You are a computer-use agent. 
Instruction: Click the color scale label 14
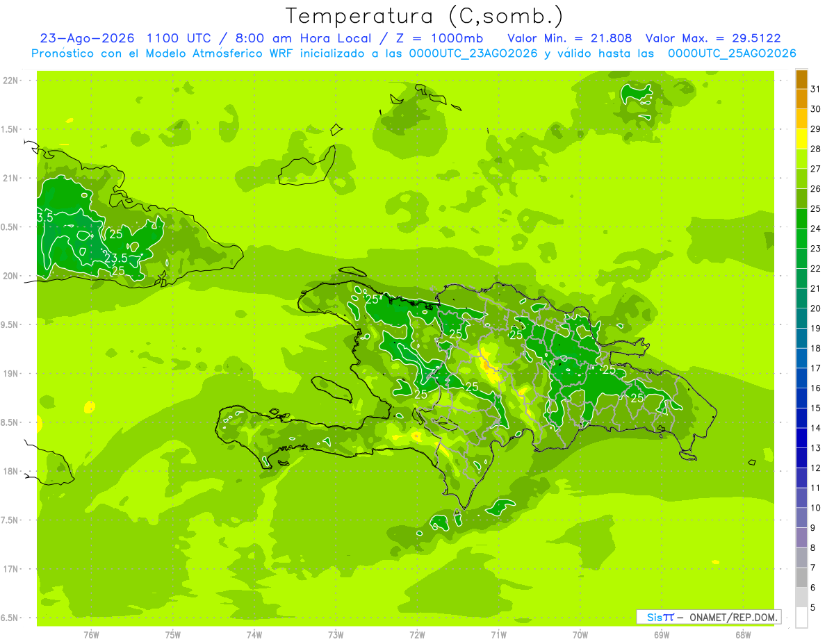[x=815, y=428]
